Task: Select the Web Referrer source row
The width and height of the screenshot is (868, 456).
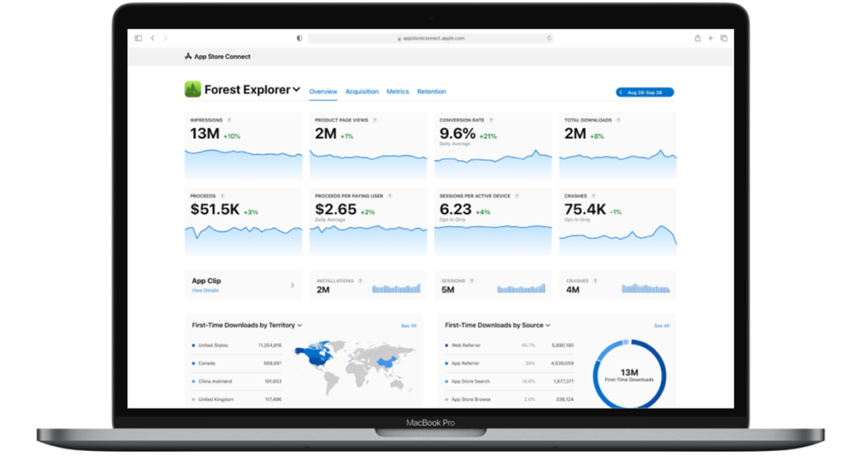Action: pos(509,345)
